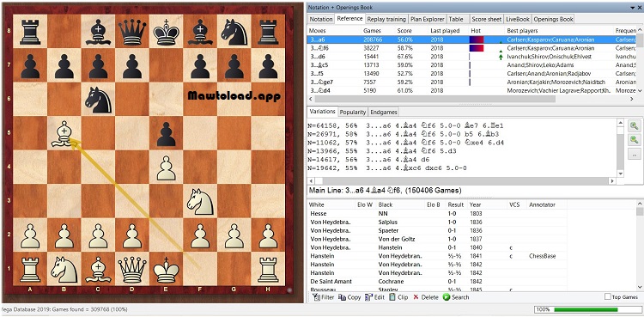Click game list scroll-down arrow

(x=640, y=287)
